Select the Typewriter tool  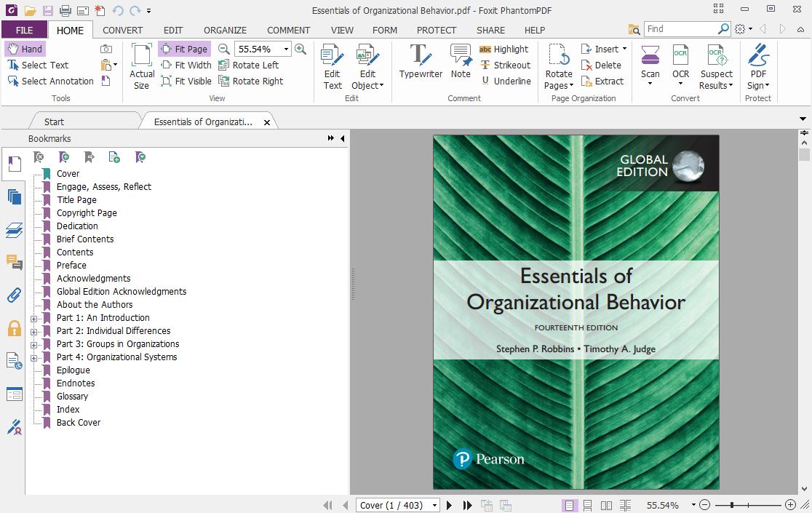coord(421,61)
